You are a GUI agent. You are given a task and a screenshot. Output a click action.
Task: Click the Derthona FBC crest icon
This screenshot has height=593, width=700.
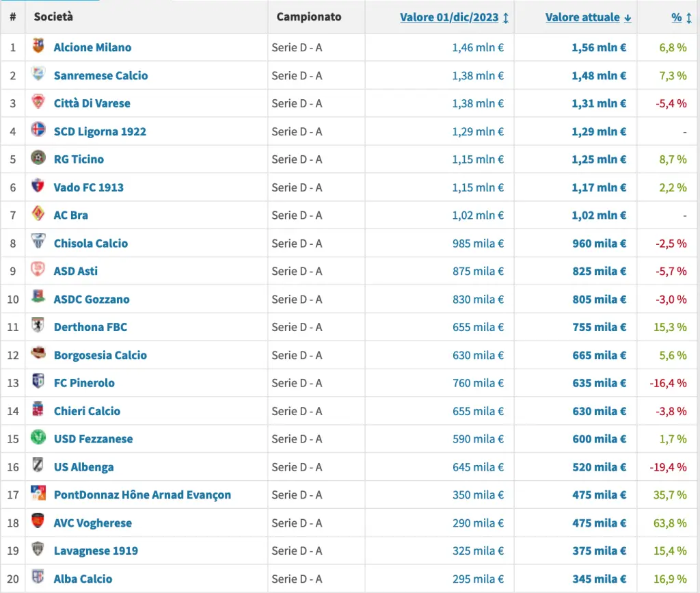pyautogui.click(x=38, y=326)
